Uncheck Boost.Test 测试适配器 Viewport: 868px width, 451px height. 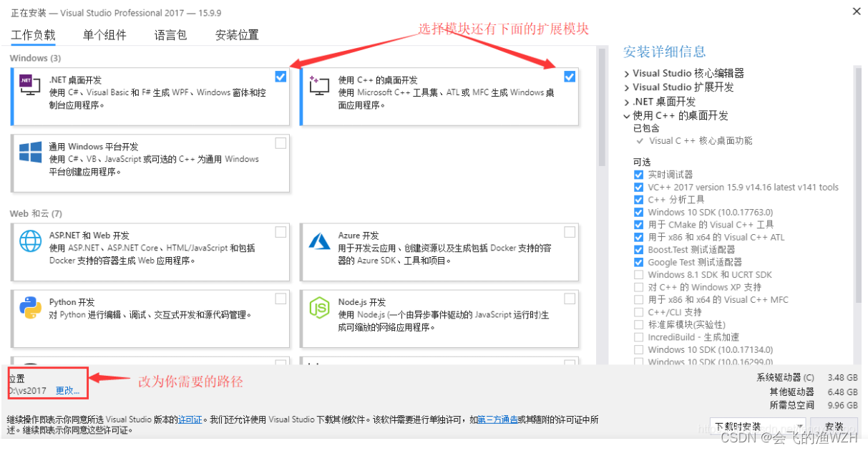(x=638, y=250)
